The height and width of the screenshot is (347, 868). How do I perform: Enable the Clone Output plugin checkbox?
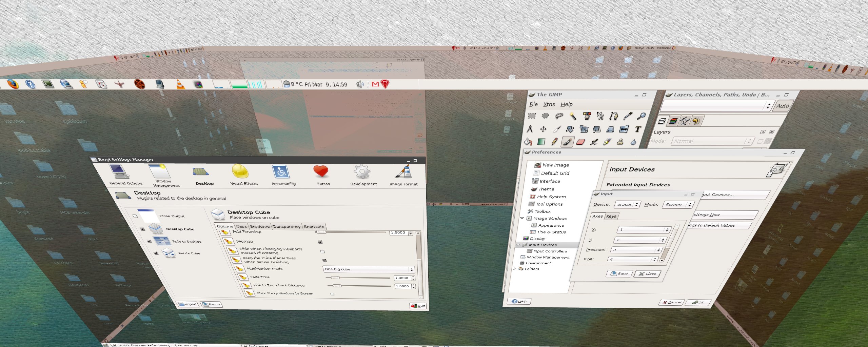(135, 216)
